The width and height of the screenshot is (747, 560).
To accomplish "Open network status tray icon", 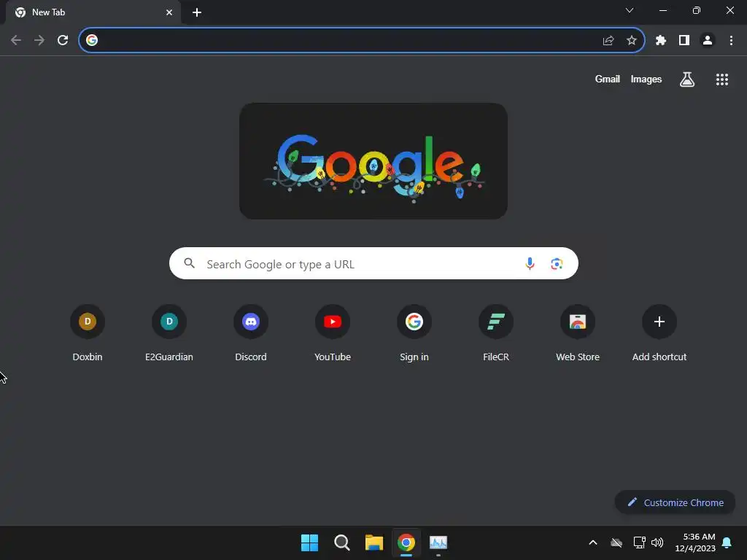I will tap(639, 542).
